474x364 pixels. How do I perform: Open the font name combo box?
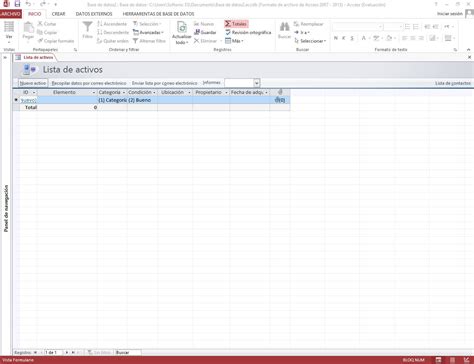(x=357, y=27)
